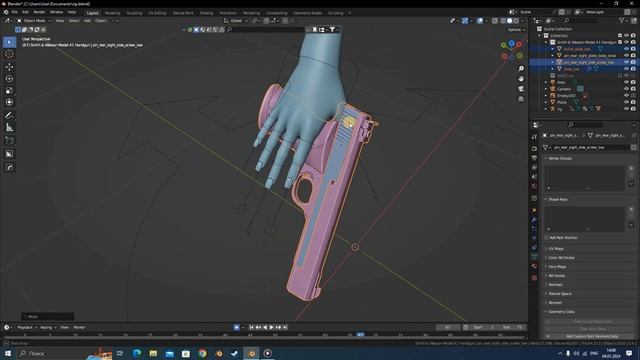
Task: Hide the Collection in viewport
Action: [x=626, y=36]
